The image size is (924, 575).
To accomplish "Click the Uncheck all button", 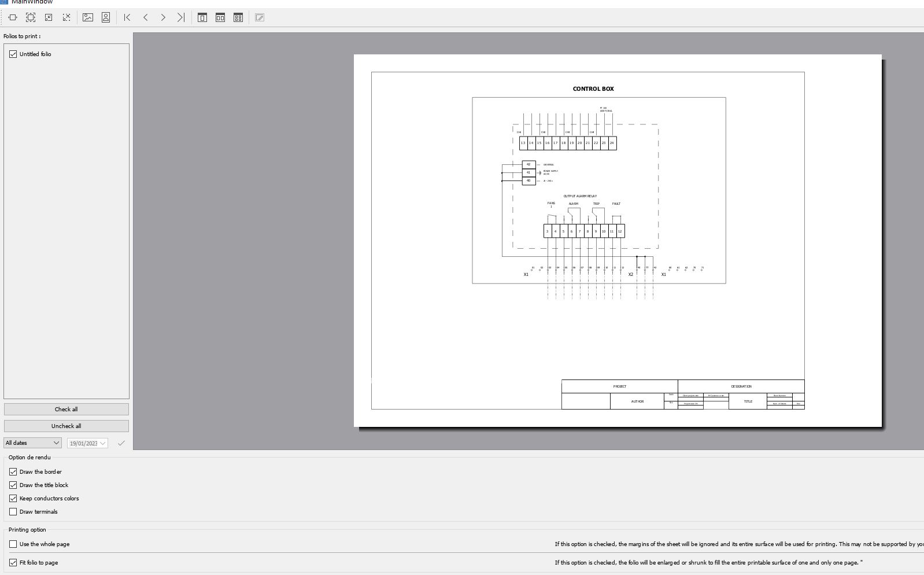I will coord(66,426).
